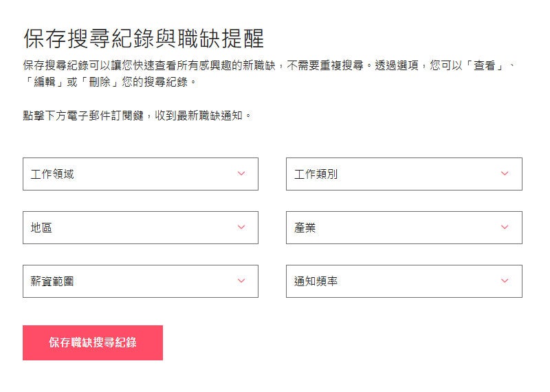
Task: Click the red chevron in 通知頻率 field
Action: 505,281
